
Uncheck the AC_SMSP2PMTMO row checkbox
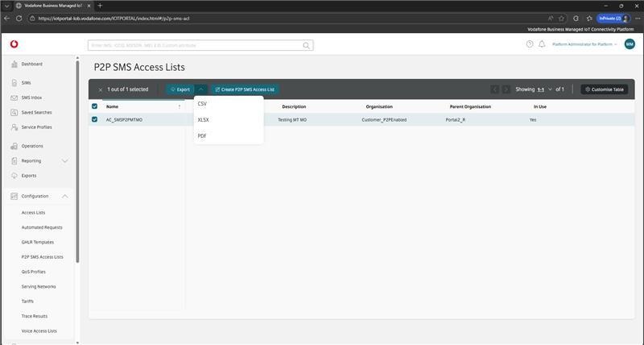tap(94, 119)
